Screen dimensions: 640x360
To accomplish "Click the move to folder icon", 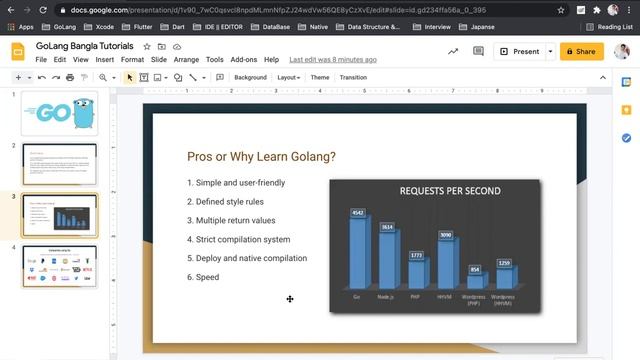I will [162, 47].
